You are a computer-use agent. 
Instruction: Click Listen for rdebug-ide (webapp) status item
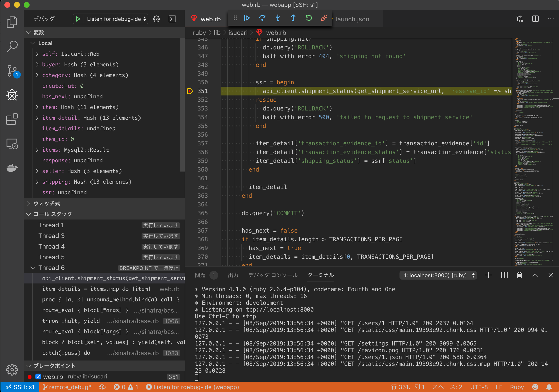tap(192, 387)
